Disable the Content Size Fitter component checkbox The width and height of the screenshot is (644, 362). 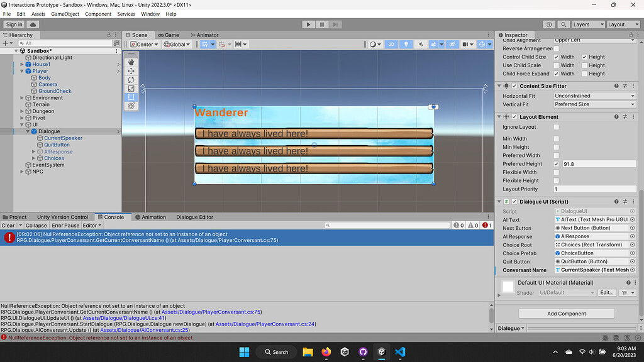[x=514, y=86]
